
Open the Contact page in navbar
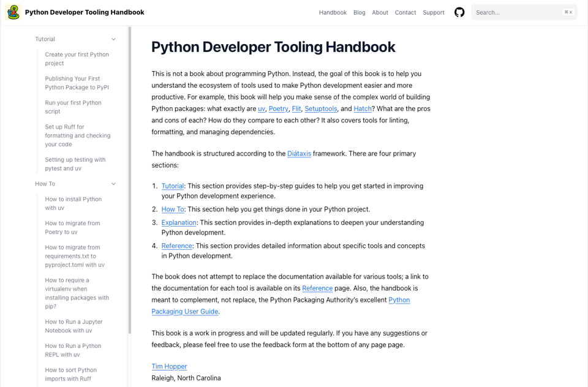[x=405, y=12]
